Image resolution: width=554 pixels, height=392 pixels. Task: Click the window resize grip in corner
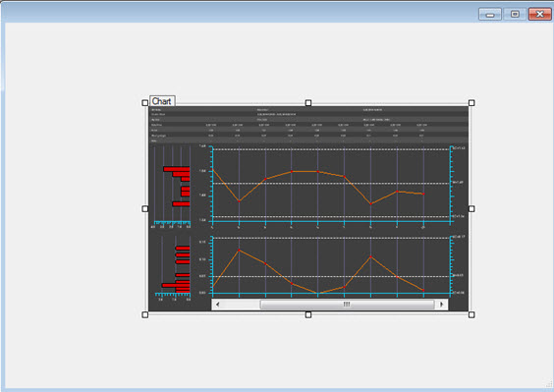point(549,384)
